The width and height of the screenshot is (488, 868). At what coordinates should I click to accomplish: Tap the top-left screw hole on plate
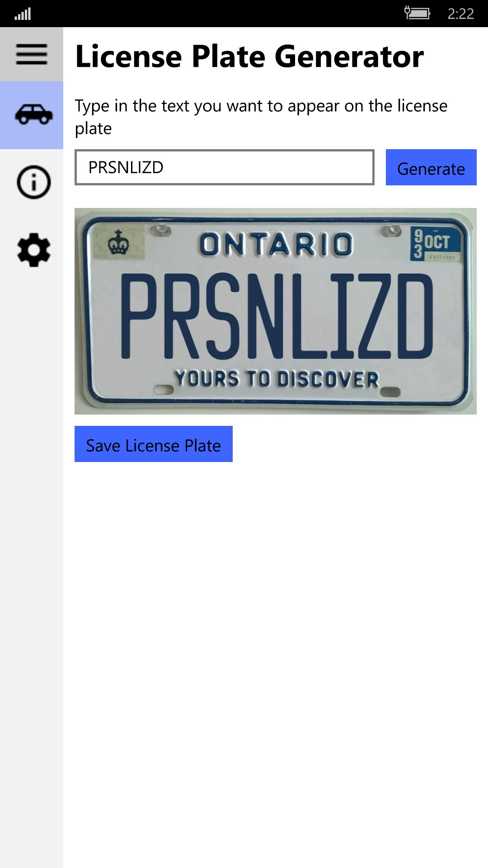[x=161, y=231]
